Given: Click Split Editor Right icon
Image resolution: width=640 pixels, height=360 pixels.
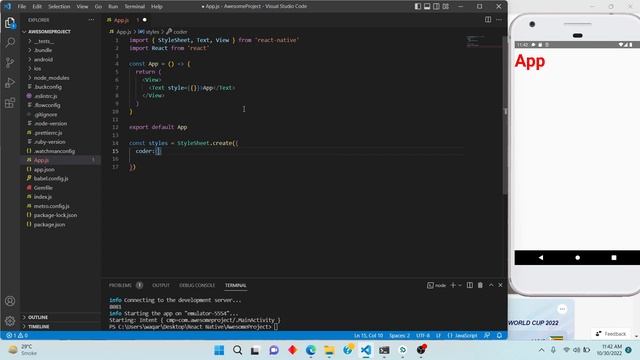Looking at the screenshot, I should (488, 20).
